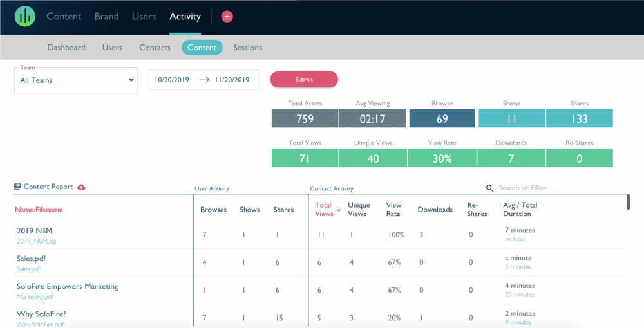The height and width of the screenshot is (328, 644).
Task: Select the Contacts tab
Action: [155, 48]
